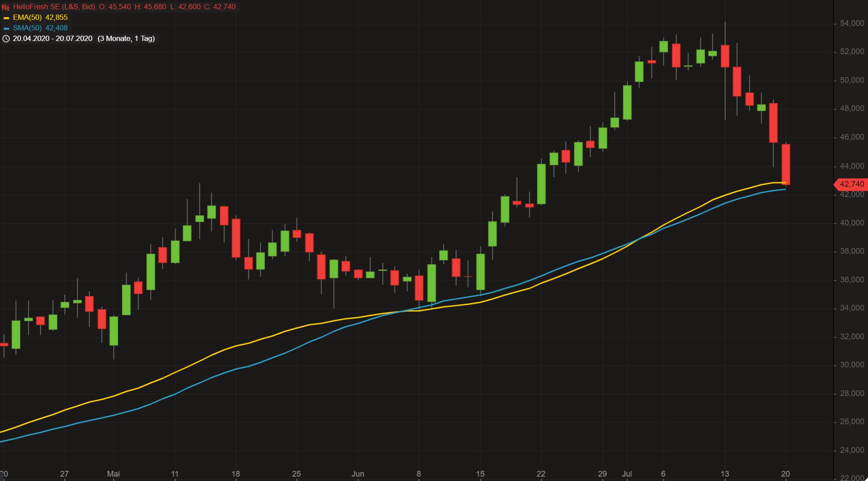Select the SMA(50) indicator label

(27, 28)
